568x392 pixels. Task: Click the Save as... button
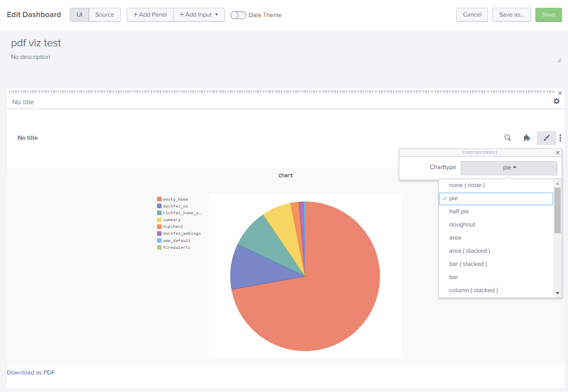511,15
